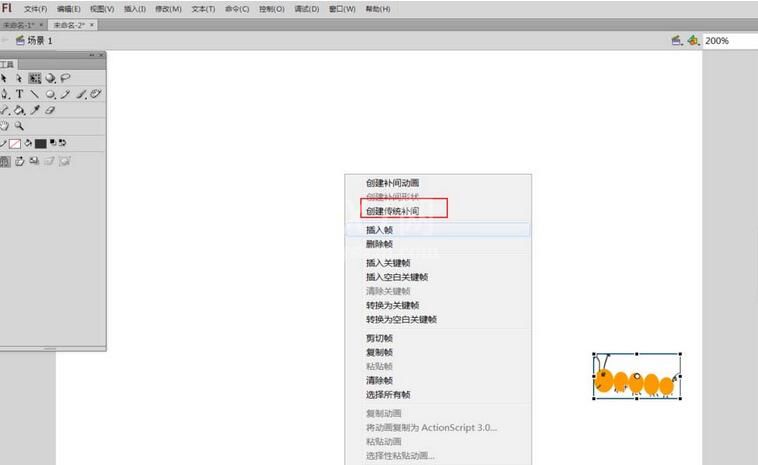Click the Fl application logo
This screenshot has height=465, width=758.
click(x=7, y=8)
